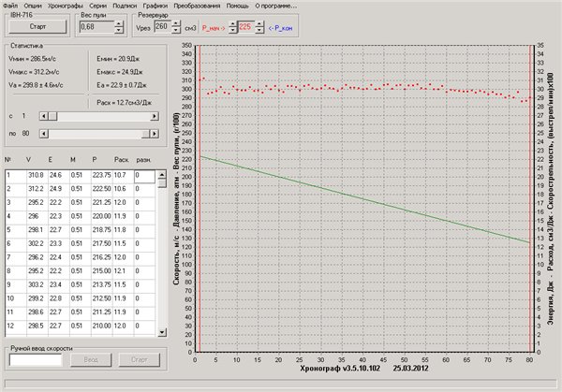Image resolution: width=562 pixels, height=392 pixels.
Task: Open the Файл menu
Action: 10,6
